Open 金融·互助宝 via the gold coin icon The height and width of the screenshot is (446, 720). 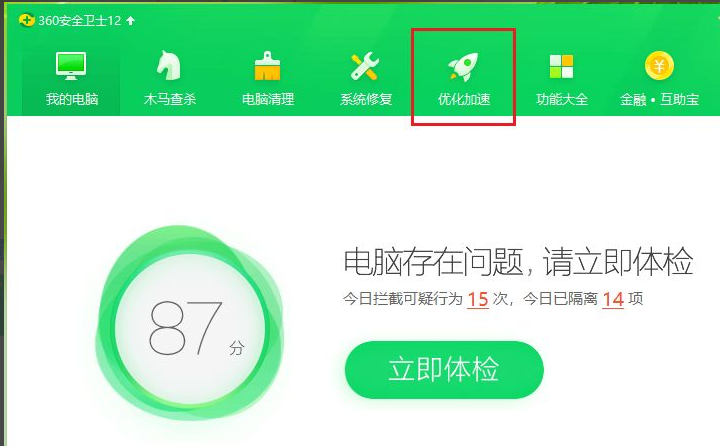coord(659,66)
